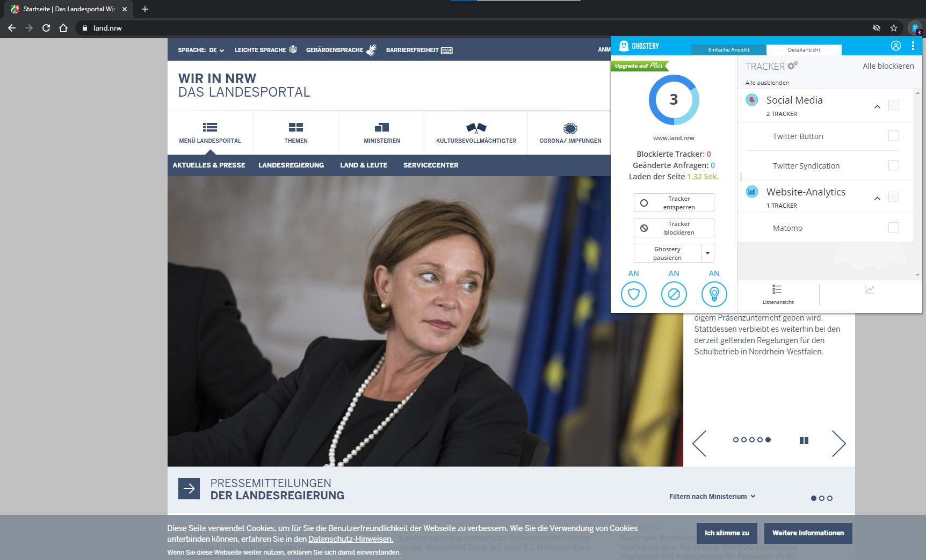The image size is (926, 560).
Task: Check the Social Media category checkbox
Action: coord(893,105)
